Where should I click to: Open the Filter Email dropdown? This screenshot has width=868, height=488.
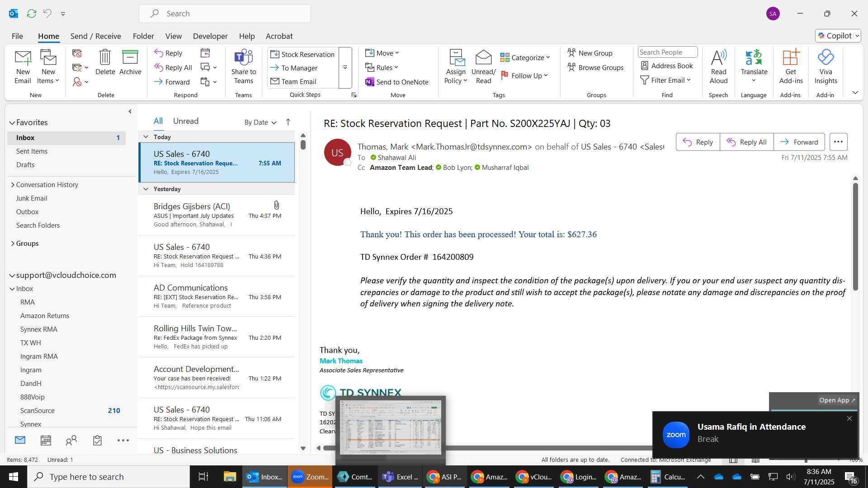[x=665, y=80]
